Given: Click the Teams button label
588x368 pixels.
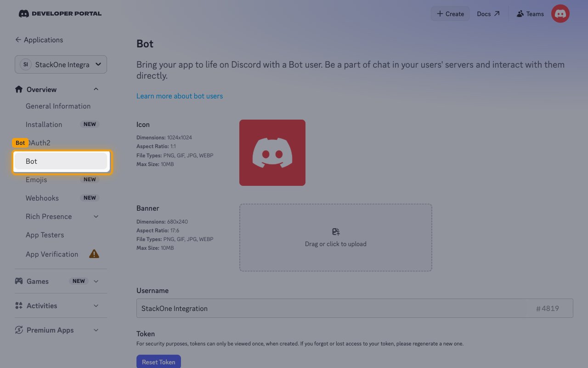Looking at the screenshot, I should (x=535, y=14).
